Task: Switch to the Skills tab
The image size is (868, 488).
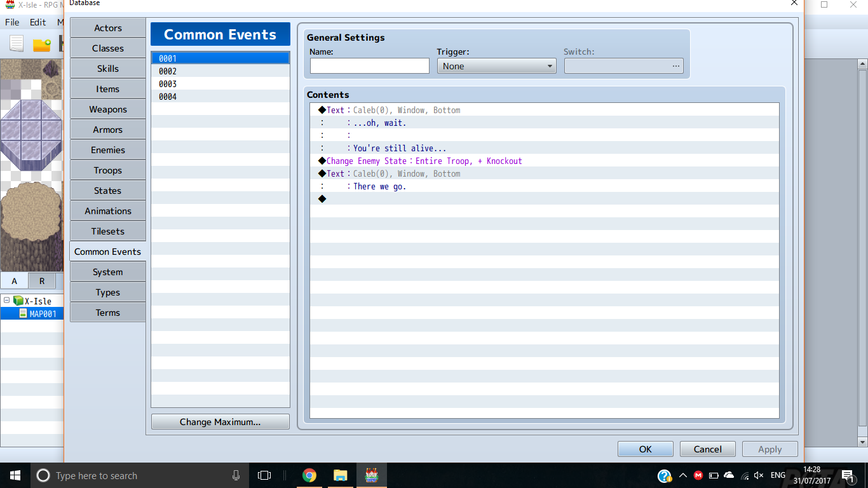Action: (x=108, y=69)
